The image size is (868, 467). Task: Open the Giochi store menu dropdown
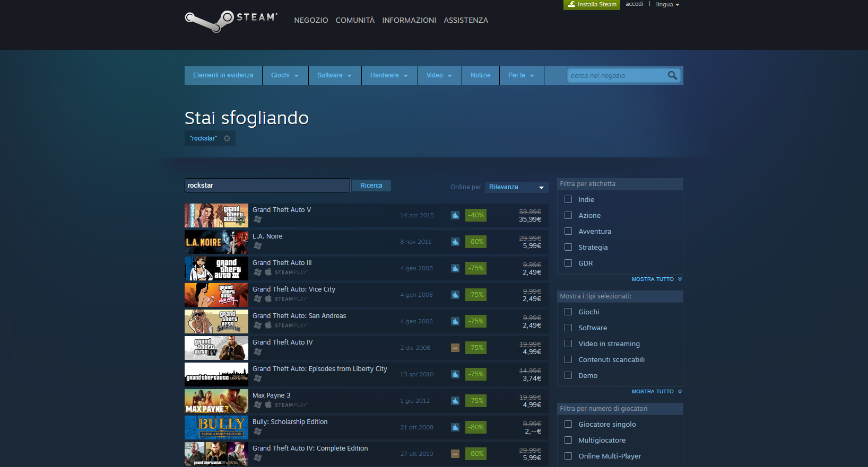(x=285, y=75)
